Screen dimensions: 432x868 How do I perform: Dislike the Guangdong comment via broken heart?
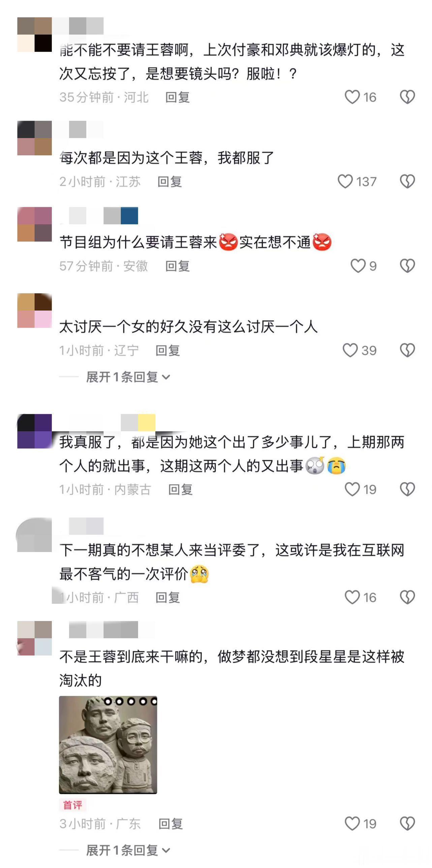407,824
